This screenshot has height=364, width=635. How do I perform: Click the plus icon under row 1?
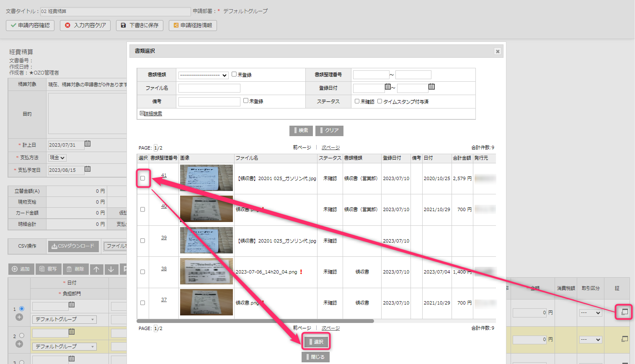[x=19, y=318]
